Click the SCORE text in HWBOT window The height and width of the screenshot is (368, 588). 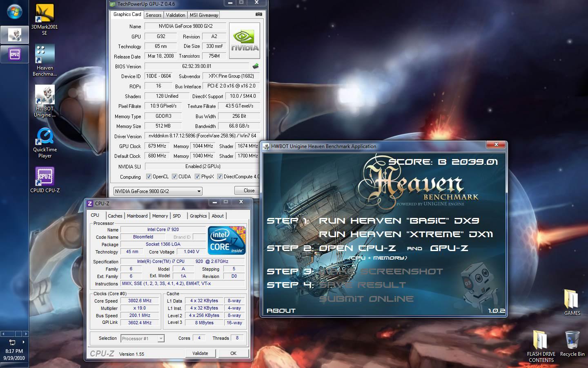click(x=443, y=162)
